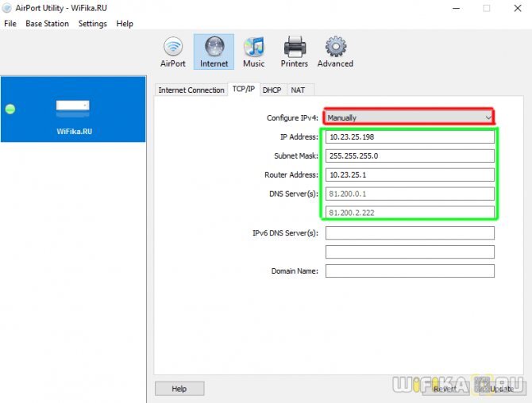532x403 pixels.
Task: Open the Advanced gear settings
Action: click(x=335, y=52)
